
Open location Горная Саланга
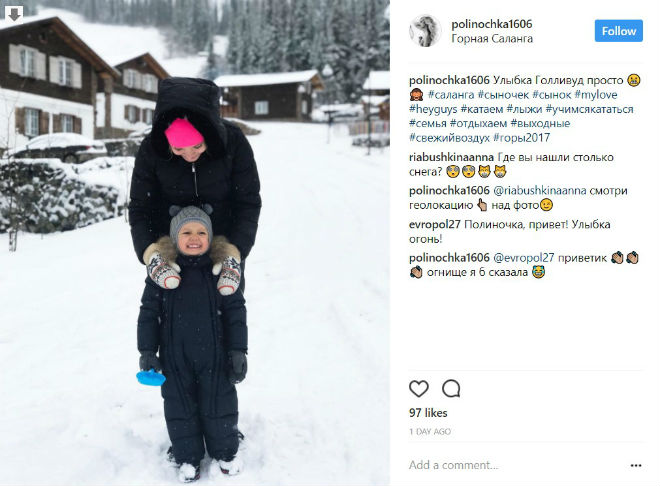[492, 39]
